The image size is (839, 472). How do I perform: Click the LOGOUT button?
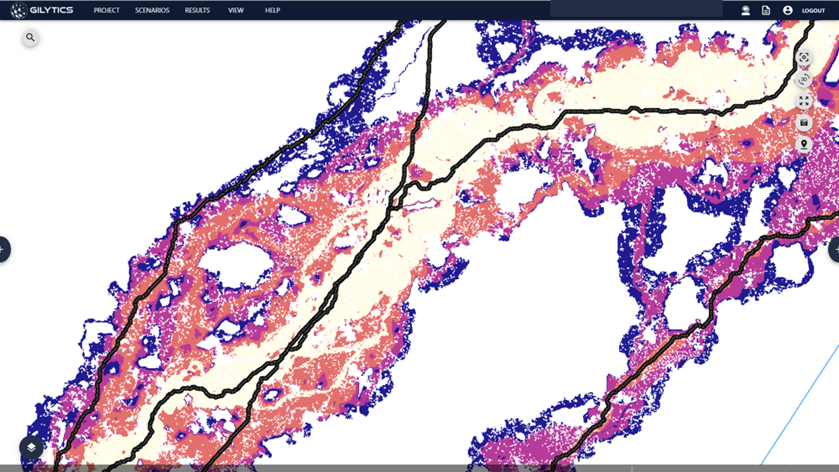[813, 11]
